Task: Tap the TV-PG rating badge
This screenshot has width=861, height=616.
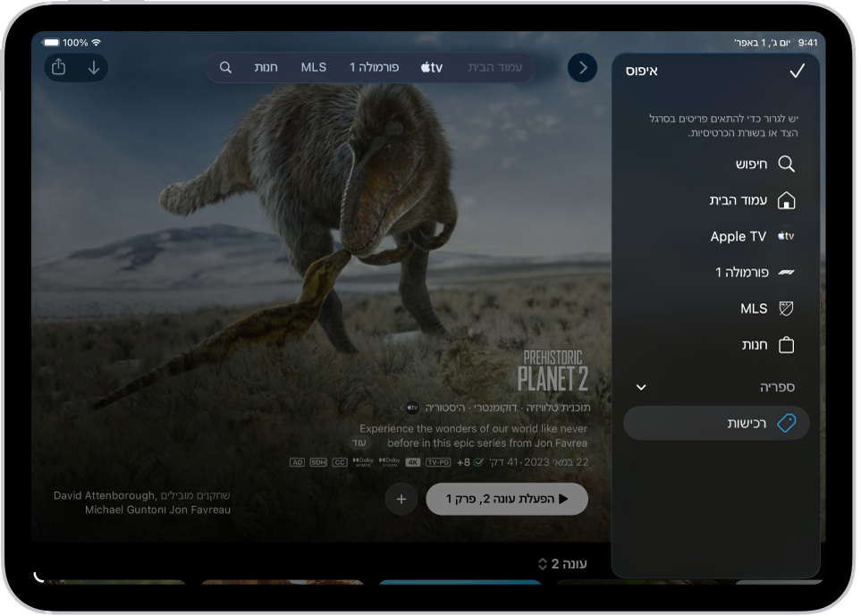Action: [x=438, y=462]
